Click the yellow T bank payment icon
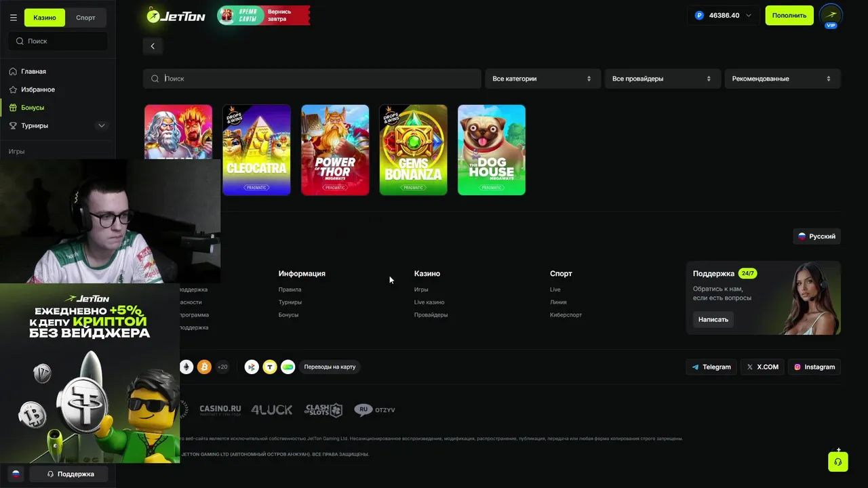The height and width of the screenshot is (488, 868). pyautogui.click(x=270, y=367)
